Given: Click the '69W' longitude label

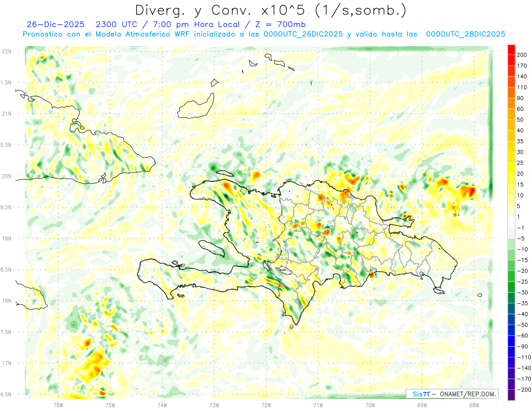Looking at the screenshot, I should click(x=422, y=405).
